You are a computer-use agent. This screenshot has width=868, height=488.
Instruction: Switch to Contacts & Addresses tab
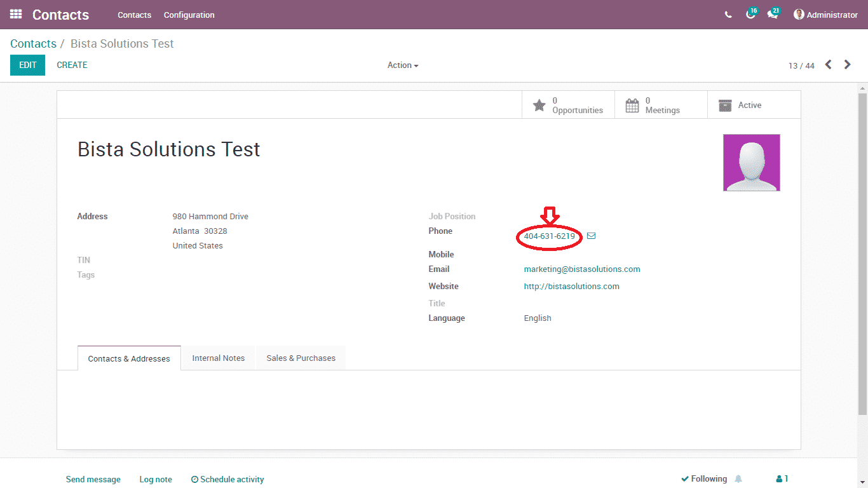click(129, 358)
